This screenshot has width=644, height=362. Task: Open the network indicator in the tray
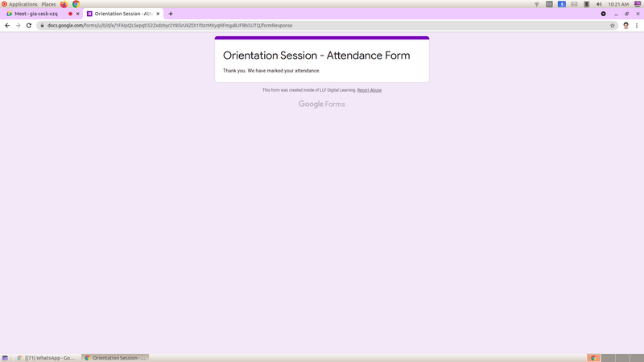[x=537, y=4]
